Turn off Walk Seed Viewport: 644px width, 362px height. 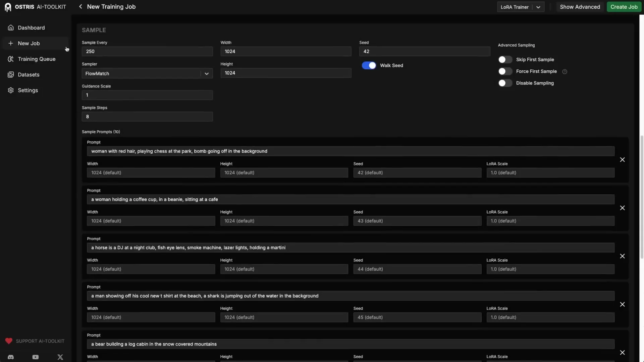(x=369, y=65)
